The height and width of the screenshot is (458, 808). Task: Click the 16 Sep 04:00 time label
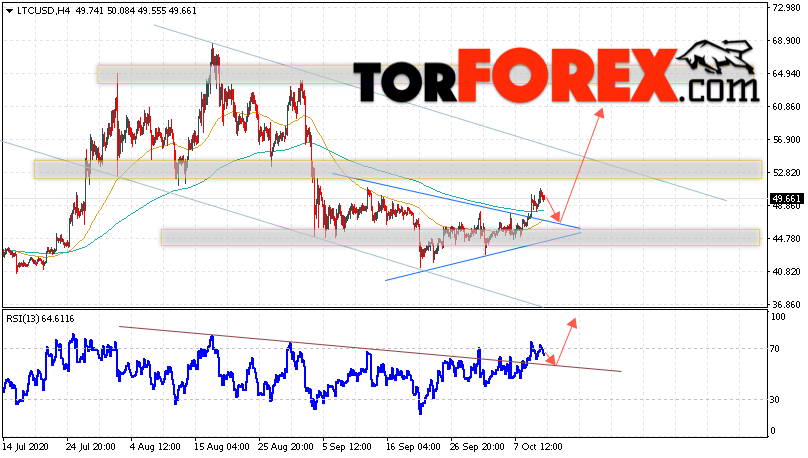tap(413, 446)
